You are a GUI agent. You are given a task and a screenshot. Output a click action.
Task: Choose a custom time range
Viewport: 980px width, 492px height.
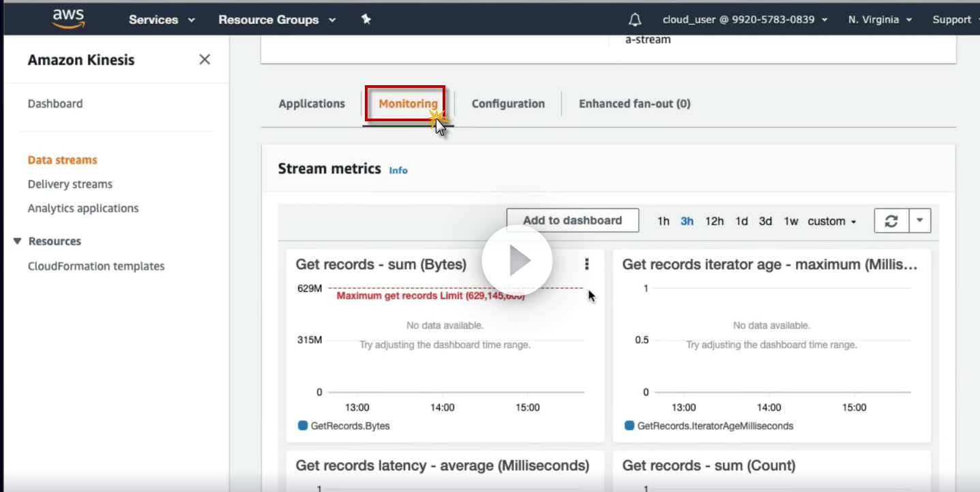(831, 221)
